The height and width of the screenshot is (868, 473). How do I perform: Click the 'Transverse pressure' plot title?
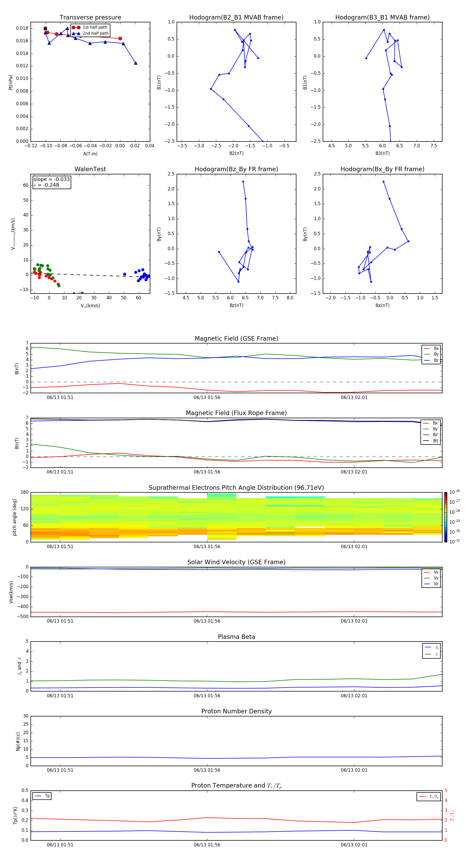90,18
